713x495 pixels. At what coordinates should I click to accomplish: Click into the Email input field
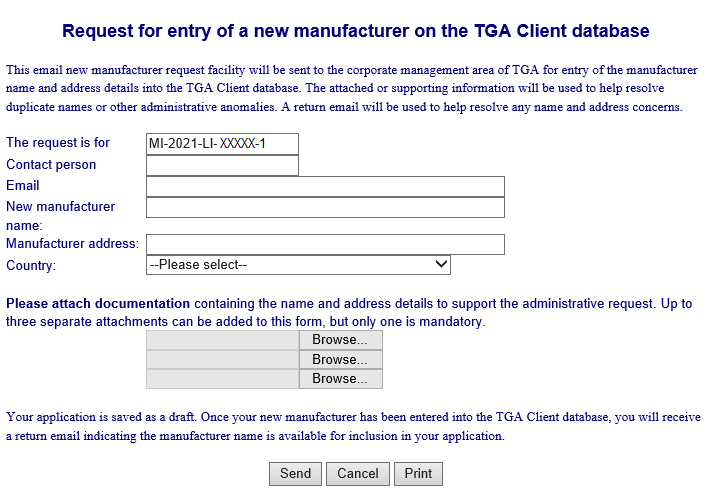325,187
